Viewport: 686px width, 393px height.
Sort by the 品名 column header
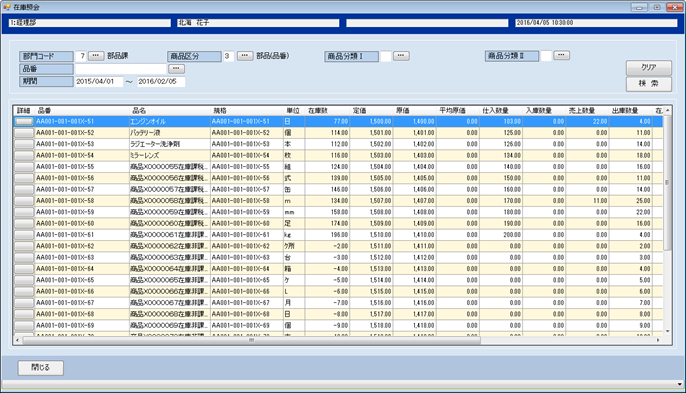170,111
